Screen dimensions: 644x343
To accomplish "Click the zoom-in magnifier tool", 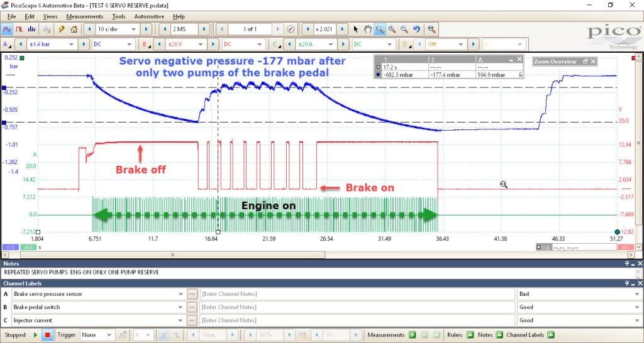I will (x=392, y=29).
